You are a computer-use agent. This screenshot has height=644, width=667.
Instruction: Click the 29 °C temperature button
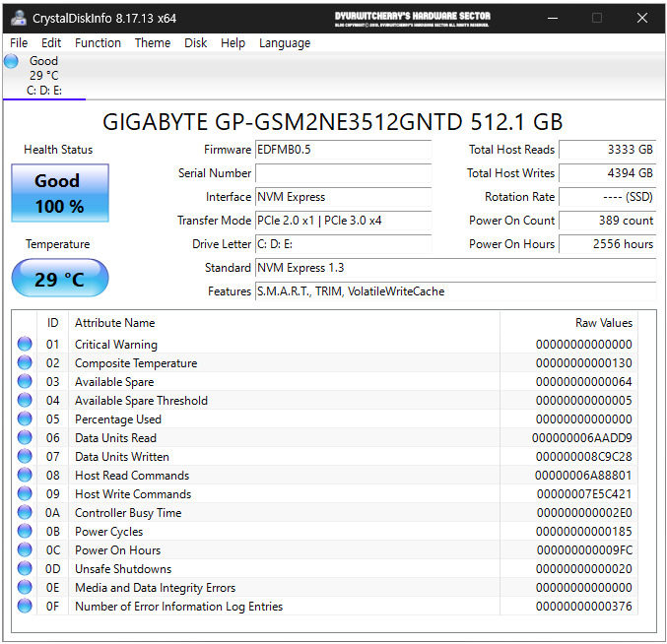click(60, 279)
